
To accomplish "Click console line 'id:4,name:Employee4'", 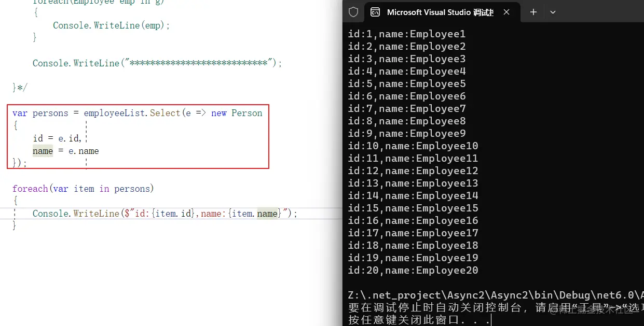I will click(x=407, y=72).
